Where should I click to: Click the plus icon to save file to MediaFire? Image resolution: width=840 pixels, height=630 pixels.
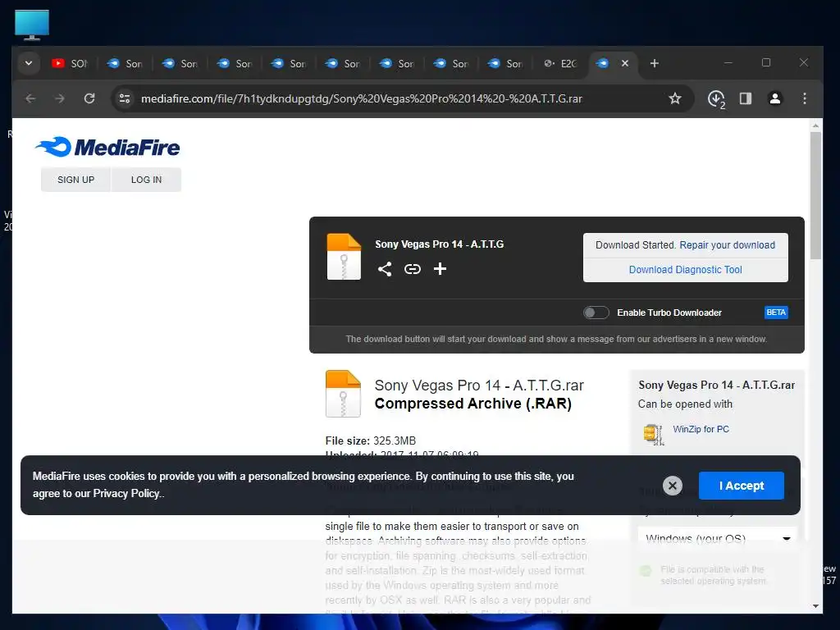pos(440,269)
